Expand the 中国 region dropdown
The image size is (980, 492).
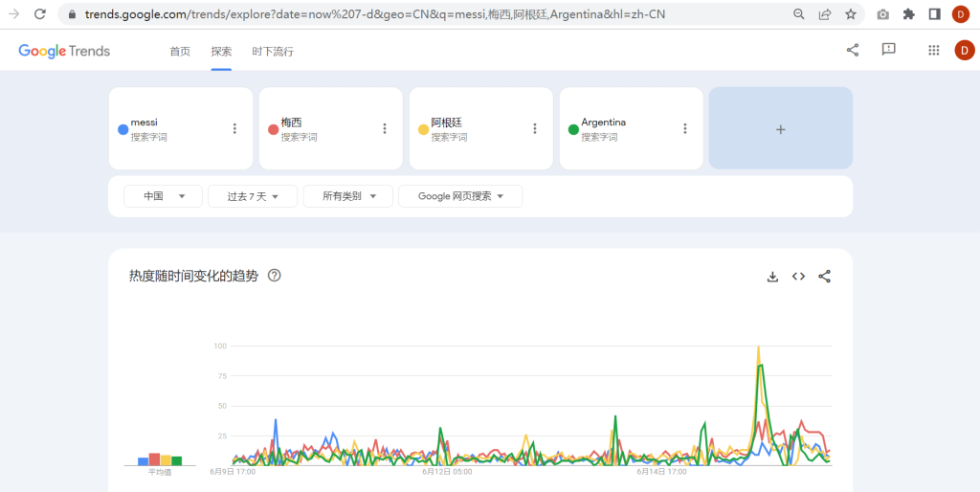point(163,196)
